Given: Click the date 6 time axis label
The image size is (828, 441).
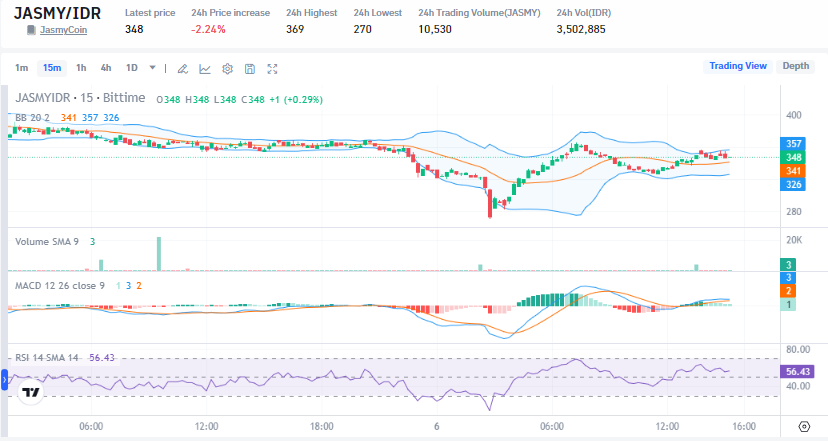Looking at the screenshot, I should (437, 427).
